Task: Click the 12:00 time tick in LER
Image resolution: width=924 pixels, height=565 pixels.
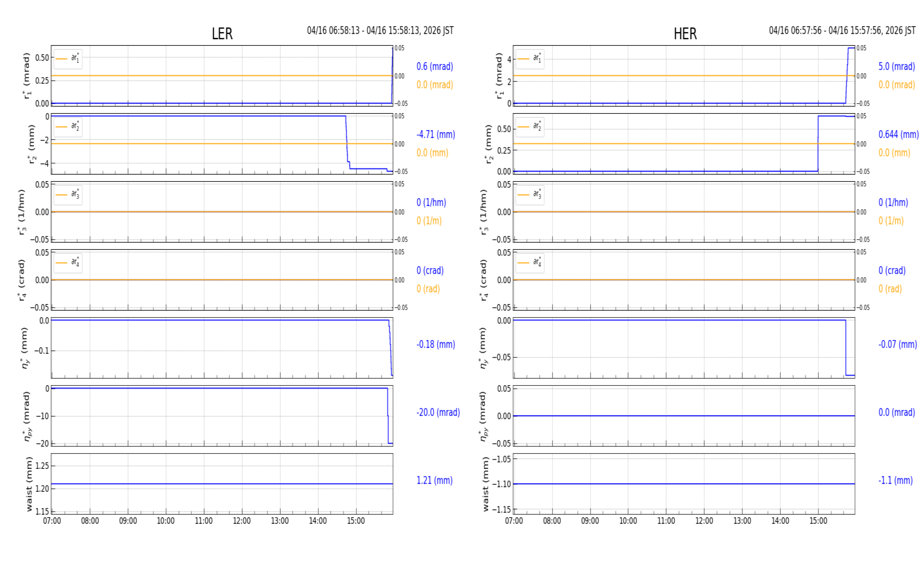Action: point(242,521)
